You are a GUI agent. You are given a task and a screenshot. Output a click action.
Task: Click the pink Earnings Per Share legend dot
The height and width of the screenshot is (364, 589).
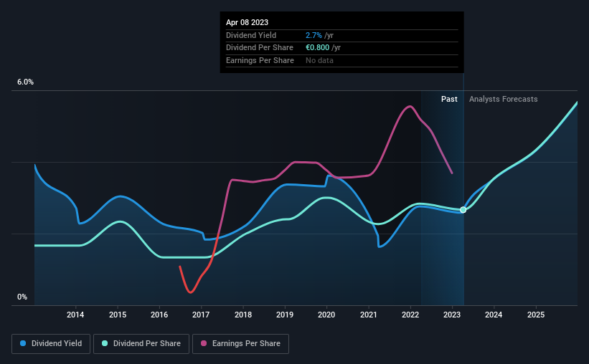pyautogui.click(x=204, y=343)
